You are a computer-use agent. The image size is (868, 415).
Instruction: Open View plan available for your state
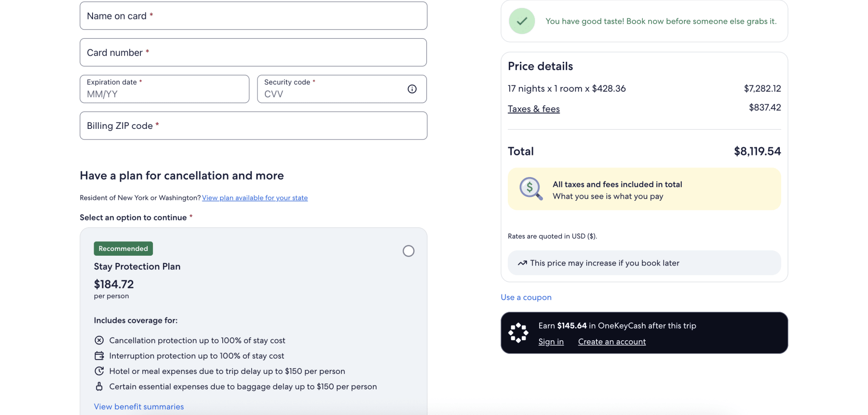255,198
